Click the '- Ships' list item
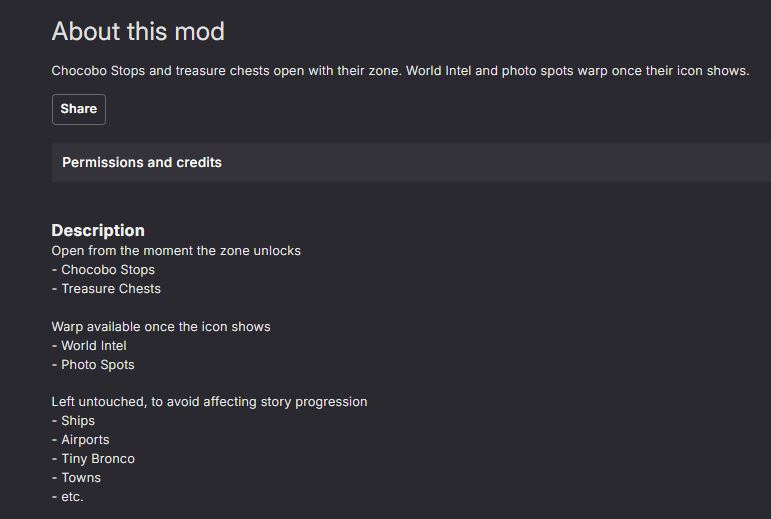This screenshot has height=519, width=771. [73, 421]
